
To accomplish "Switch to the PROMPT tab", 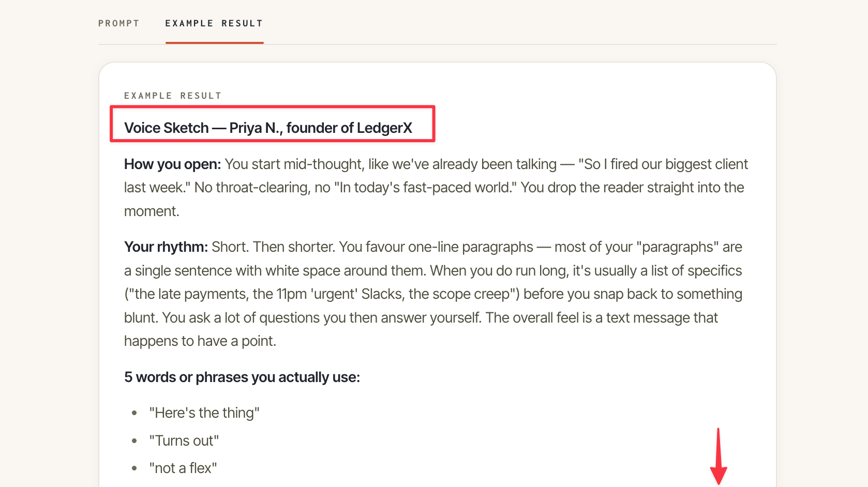I will pyautogui.click(x=119, y=23).
